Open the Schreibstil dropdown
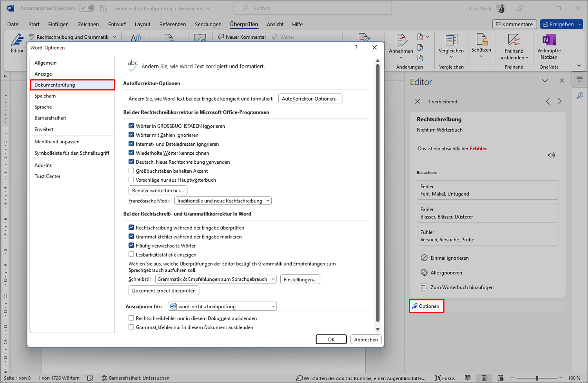 [216, 279]
